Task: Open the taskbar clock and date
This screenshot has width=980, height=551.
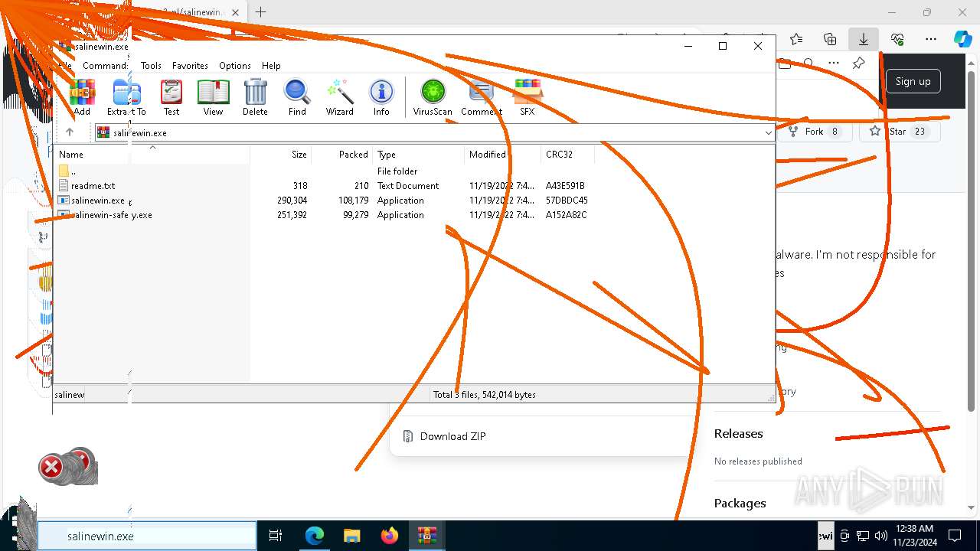Action: (914, 536)
